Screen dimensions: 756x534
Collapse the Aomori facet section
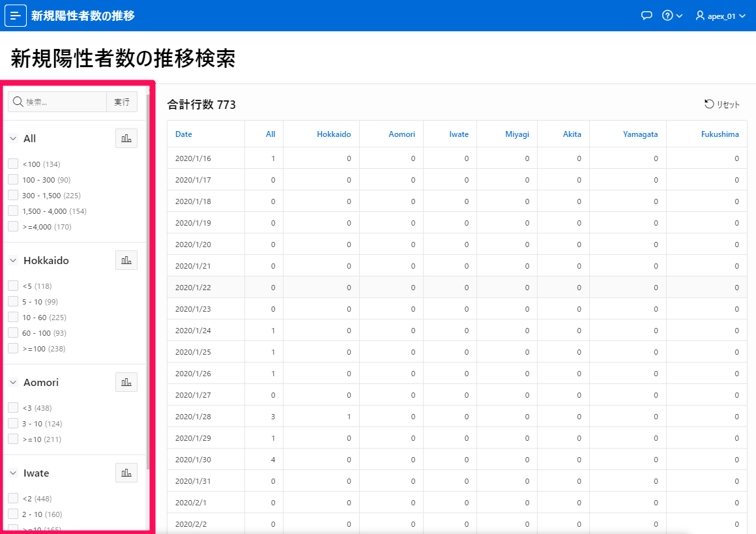coord(13,382)
